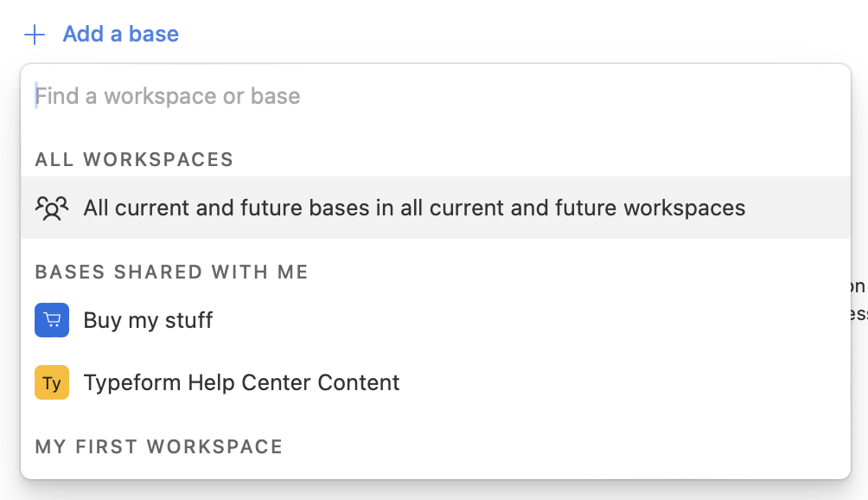The height and width of the screenshot is (500, 868).
Task: Click the people group icon under All Workspaces
Action: [x=52, y=208]
